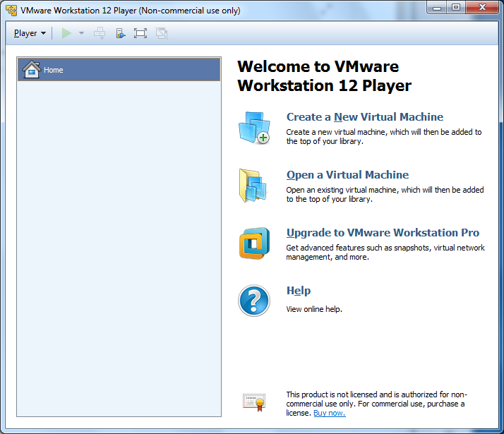The image size is (504, 434).
Task: Click the Help link
Action: 299,291
